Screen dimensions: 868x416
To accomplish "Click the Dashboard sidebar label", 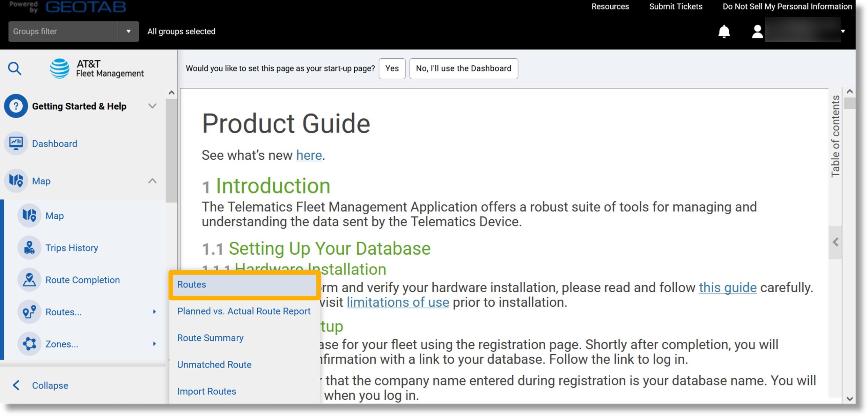I will point(55,144).
